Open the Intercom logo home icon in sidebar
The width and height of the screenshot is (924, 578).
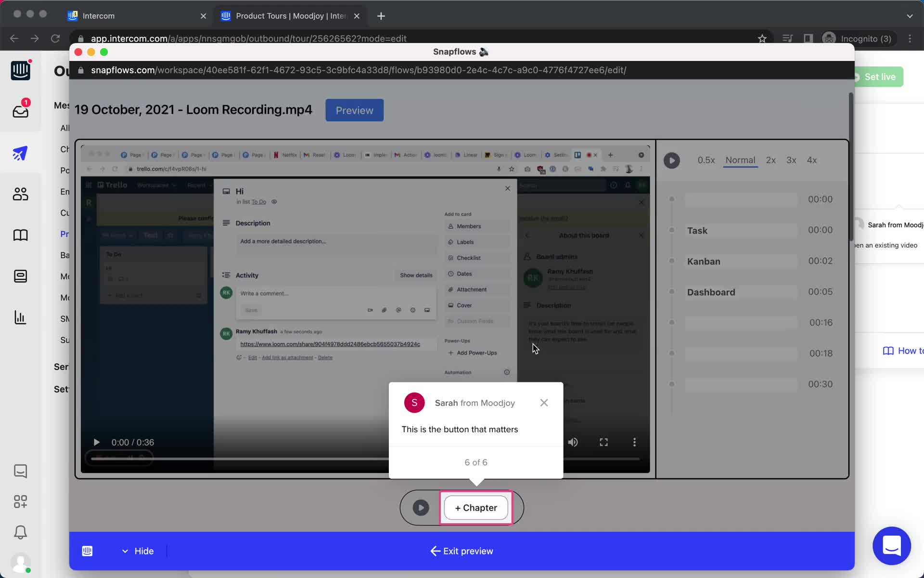[20, 70]
